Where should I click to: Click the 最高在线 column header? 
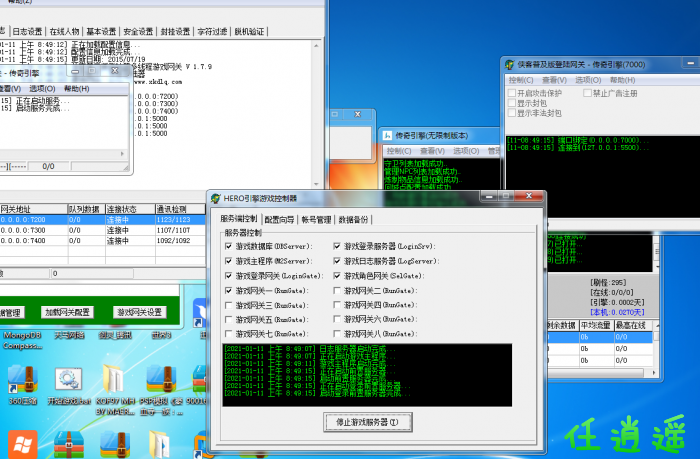[x=633, y=325]
